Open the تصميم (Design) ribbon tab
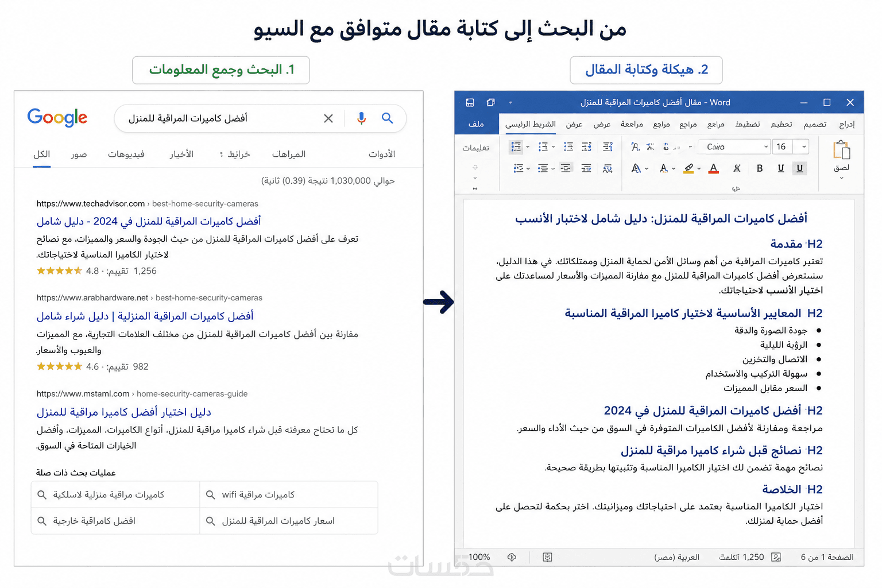Screen dimensions: 882x588 click(815, 124)
